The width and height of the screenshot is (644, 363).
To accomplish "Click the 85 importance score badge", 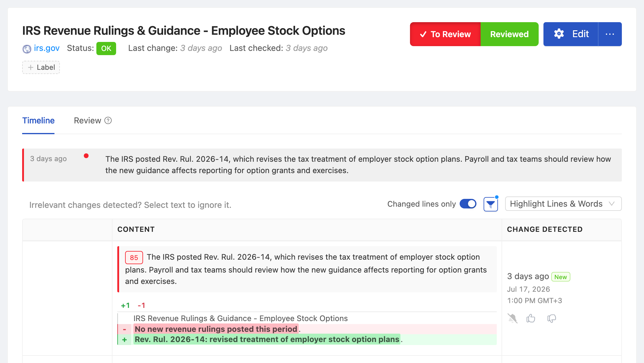I will coord(134,258).
